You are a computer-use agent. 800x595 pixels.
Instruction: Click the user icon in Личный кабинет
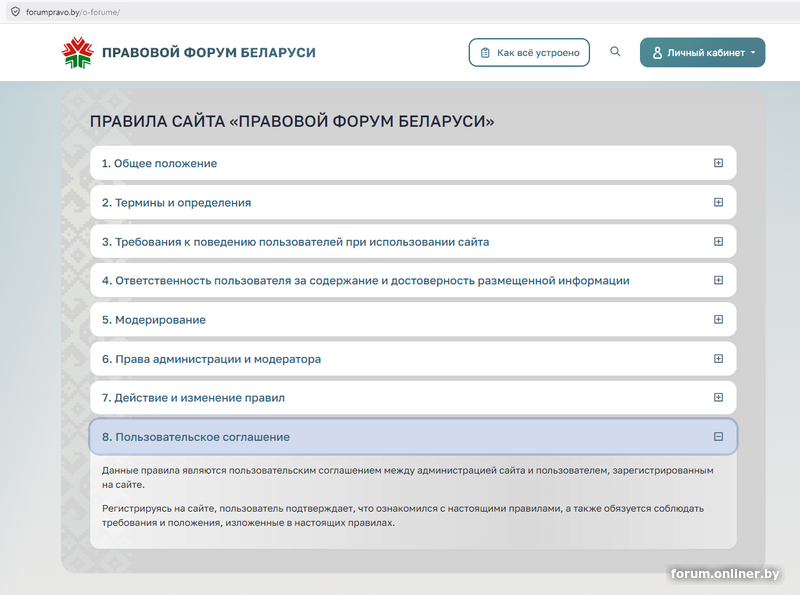point(657,53)
